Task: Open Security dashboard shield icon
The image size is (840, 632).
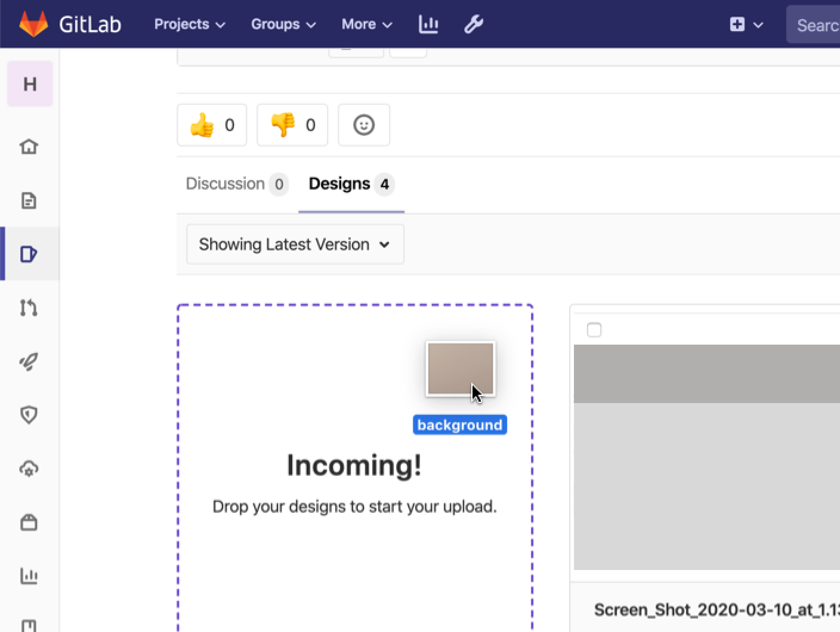Action: click(30, 415)
